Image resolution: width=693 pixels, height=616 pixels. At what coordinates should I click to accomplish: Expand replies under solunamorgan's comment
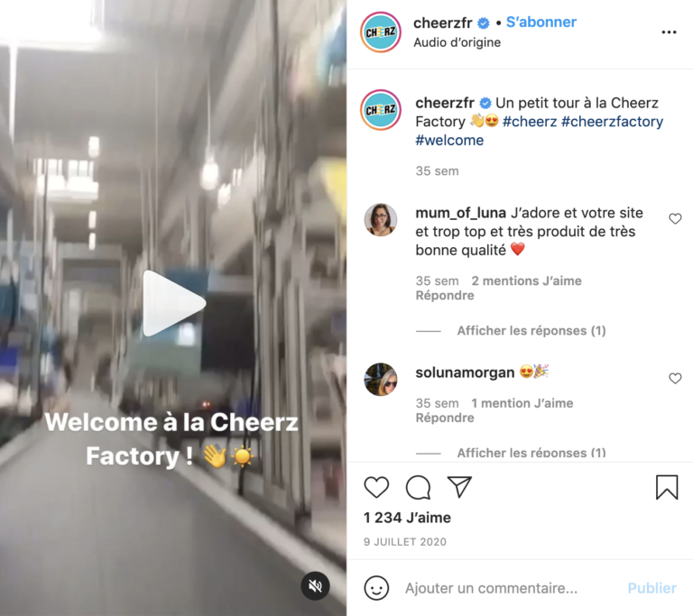click(x=531, y=453)
